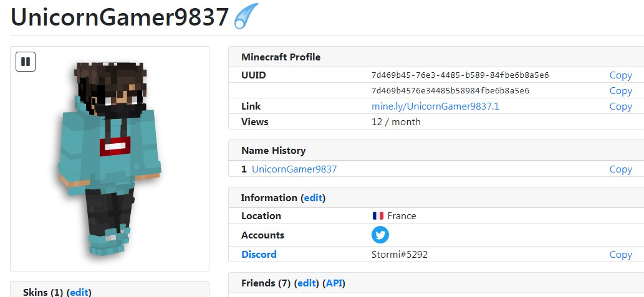
Task: Click the Name History header
Action: point(274,151)
